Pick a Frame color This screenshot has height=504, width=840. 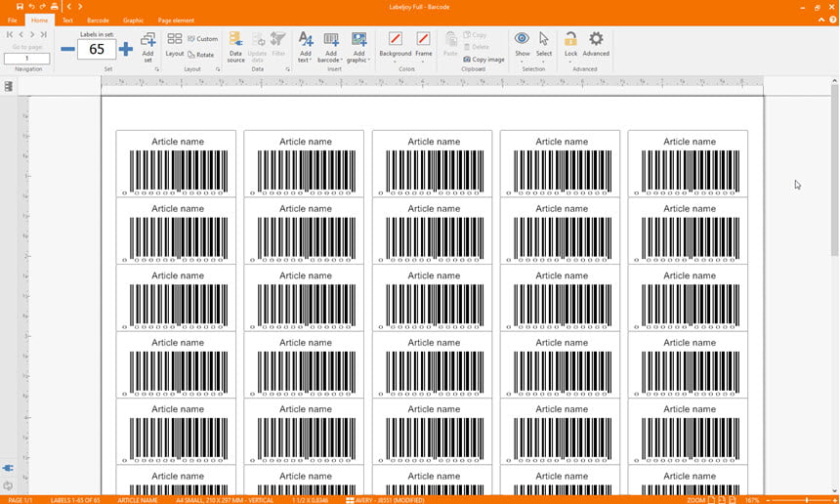coord(423,47)
